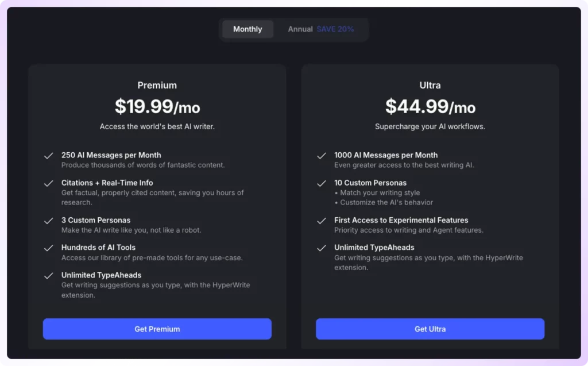
Task: Click "Supercharge your AI workflows." tagline
Action: coord(430,126)
